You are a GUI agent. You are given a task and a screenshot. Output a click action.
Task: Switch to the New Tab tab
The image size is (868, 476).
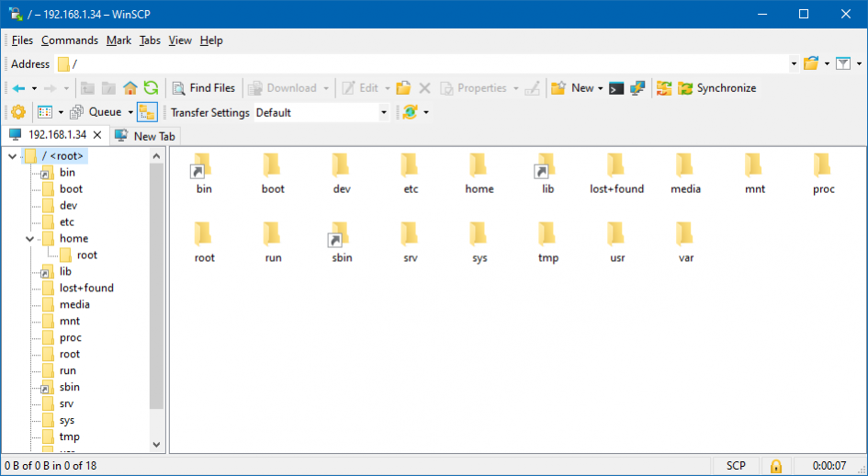coord(145,136)
